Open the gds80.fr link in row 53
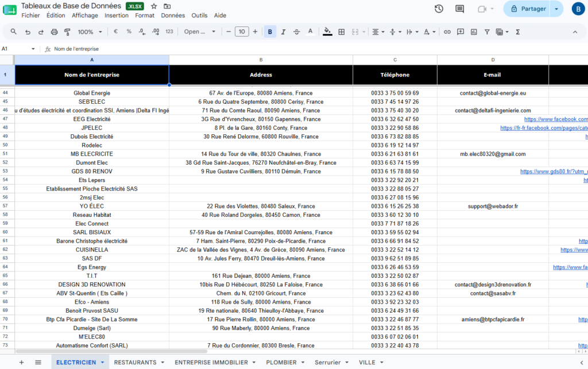The width and height of the screenshot is (588, 369). coord(554,171)
